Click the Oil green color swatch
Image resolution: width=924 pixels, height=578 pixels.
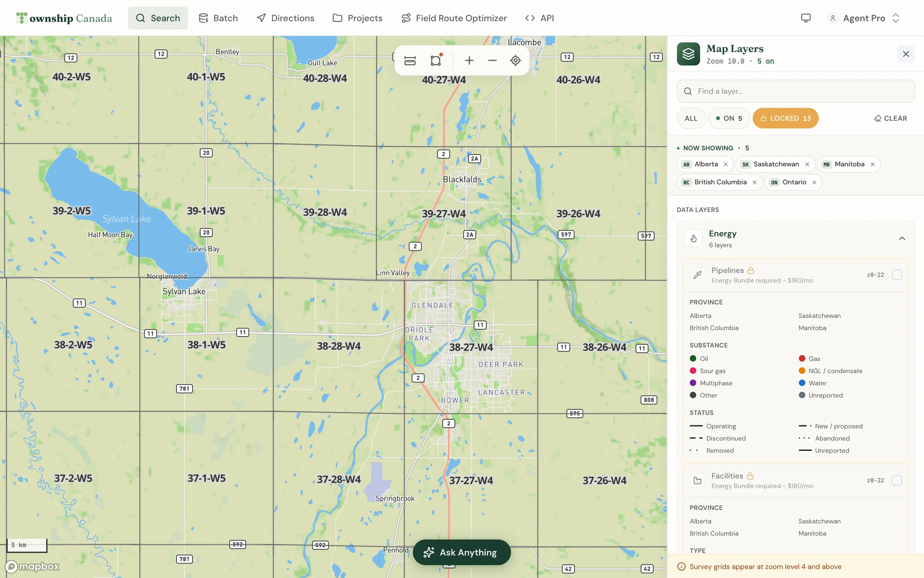(693, 359)
